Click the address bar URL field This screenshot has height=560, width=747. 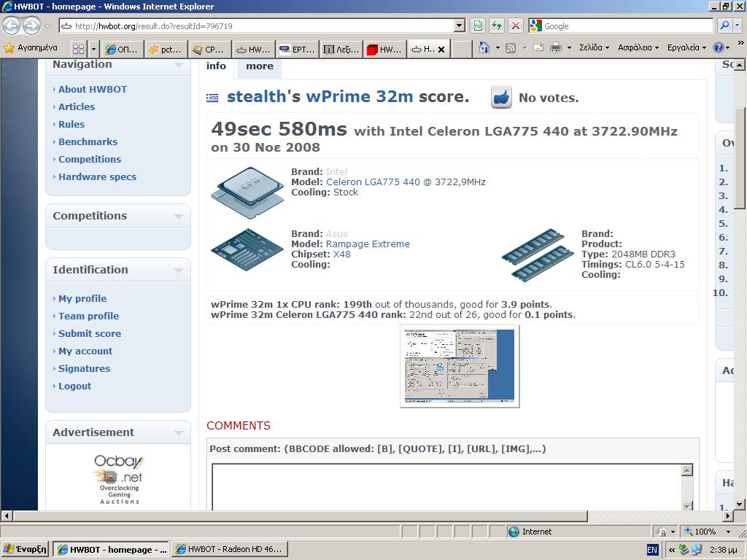click(x=258, y=26)
